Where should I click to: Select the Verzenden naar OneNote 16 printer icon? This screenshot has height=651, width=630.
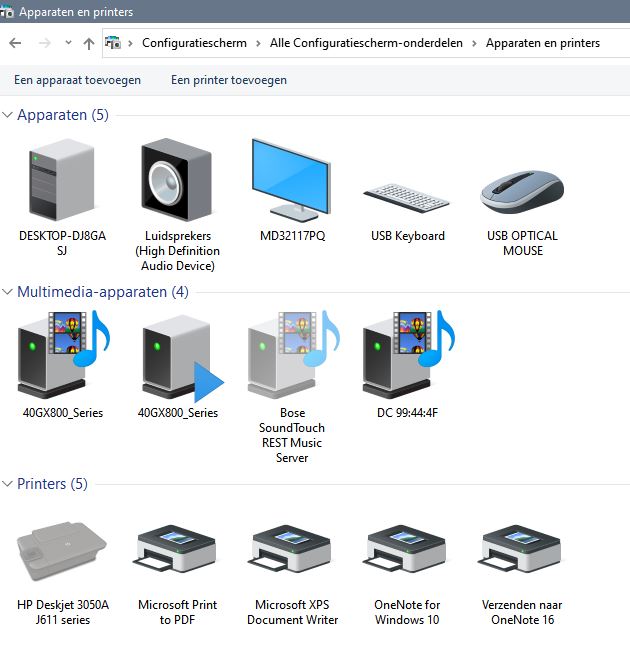(x=521, y=551)
